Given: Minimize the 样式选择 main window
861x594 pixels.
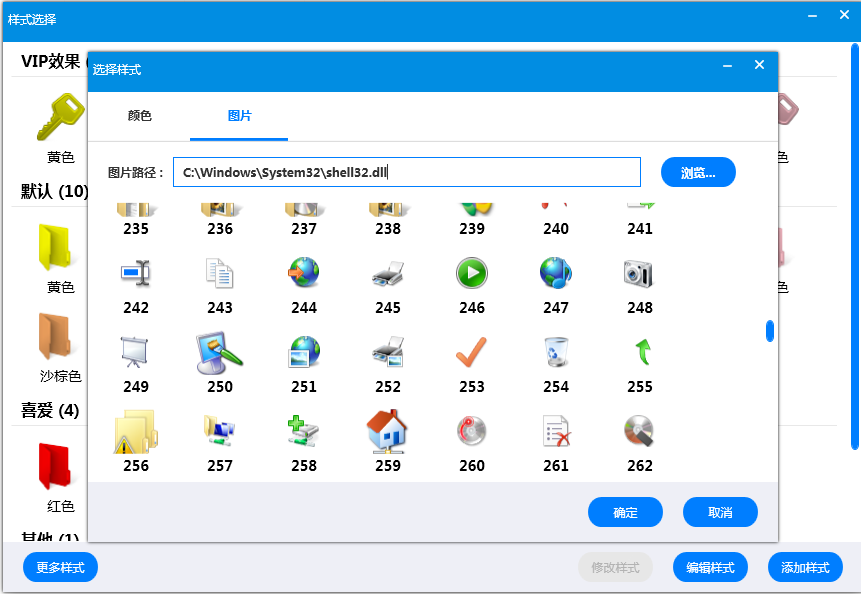Looking at the screenshot, I should pyautogui.click(x=813, y=16).
